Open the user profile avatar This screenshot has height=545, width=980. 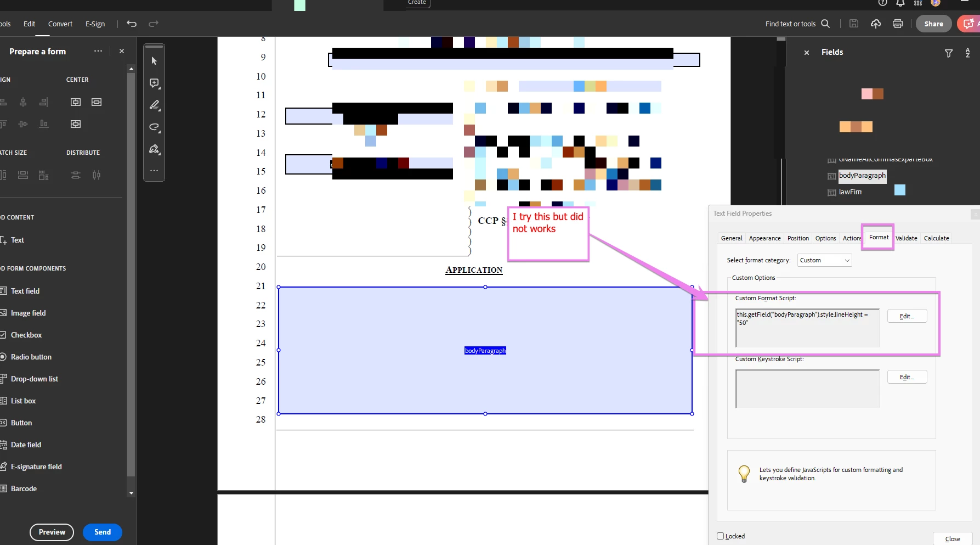click(x=936, y=3)
